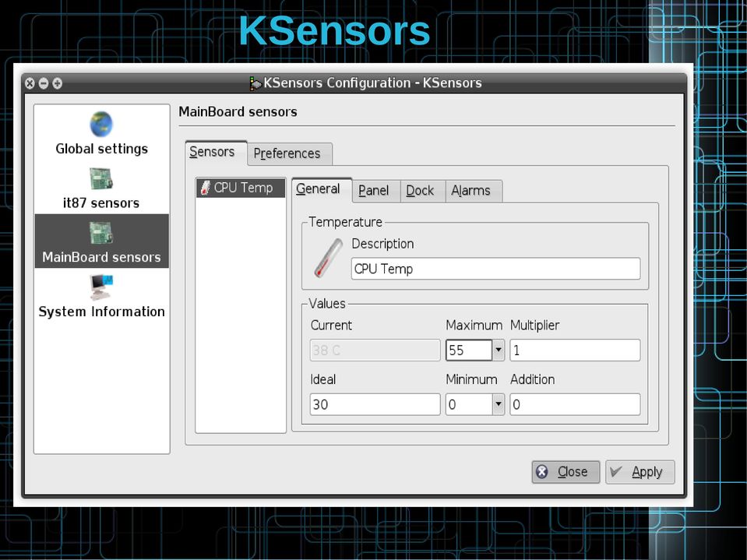This screenshot has height=560, width=747.
Task: Select the General tab
Action: (322, 189)
